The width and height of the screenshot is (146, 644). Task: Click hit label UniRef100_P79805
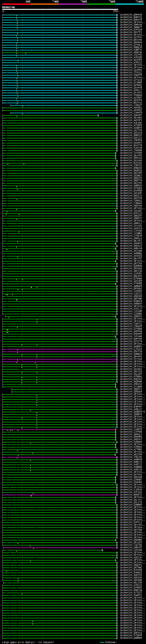coord(131,636)
